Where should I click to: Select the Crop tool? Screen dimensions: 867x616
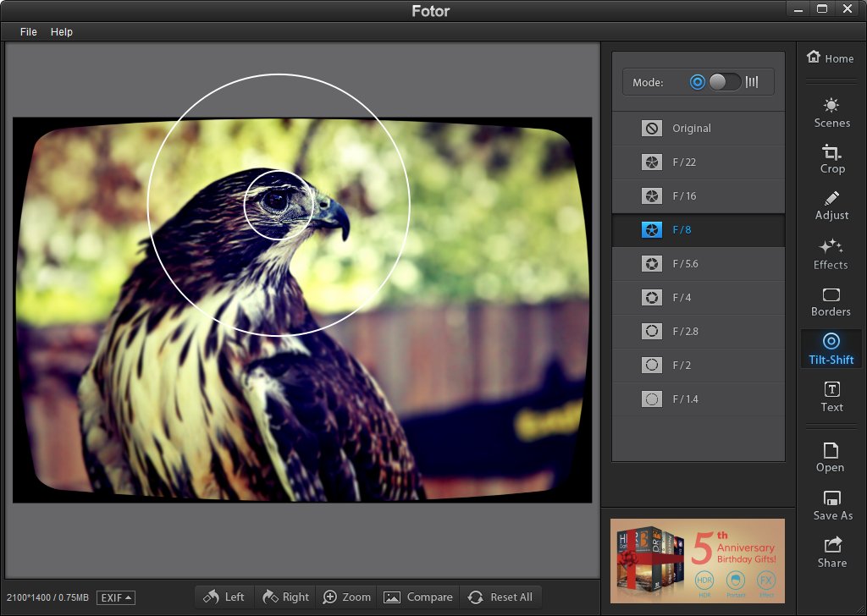coord(831,158)
